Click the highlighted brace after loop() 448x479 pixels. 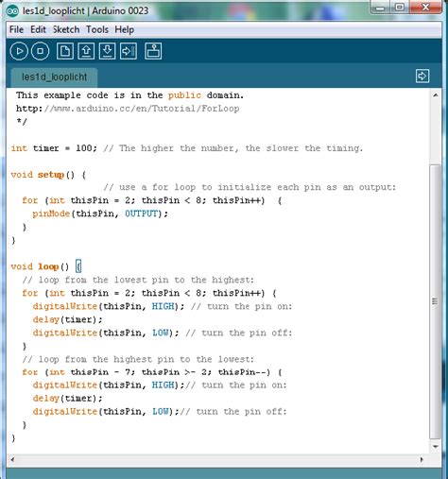click(x=78, y=266)
